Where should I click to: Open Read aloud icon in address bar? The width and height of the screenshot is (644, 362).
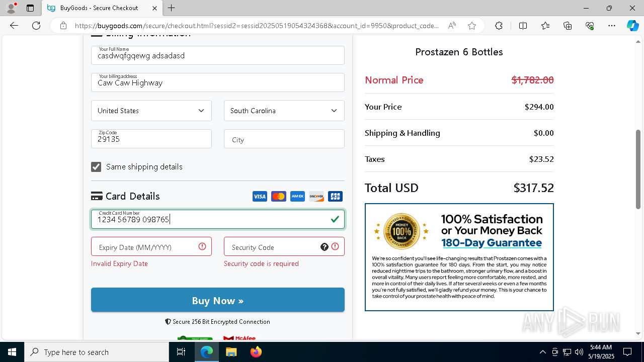[452, 26]
